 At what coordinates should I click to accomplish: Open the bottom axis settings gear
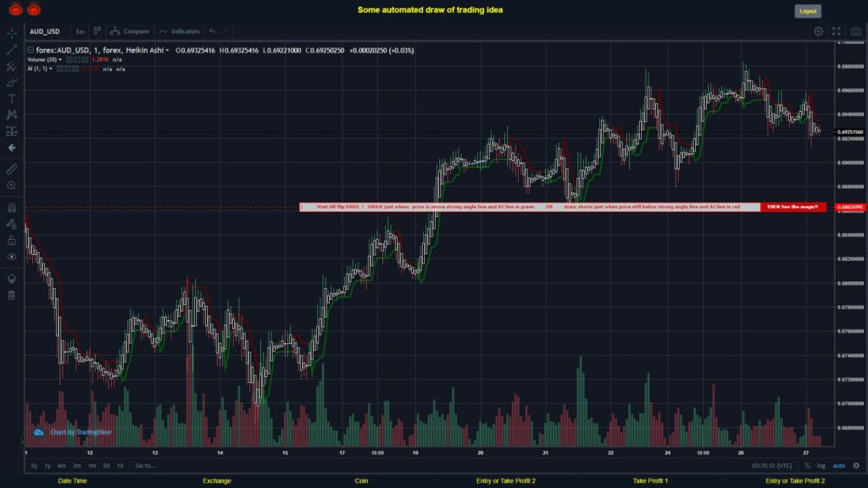(856, 466)
